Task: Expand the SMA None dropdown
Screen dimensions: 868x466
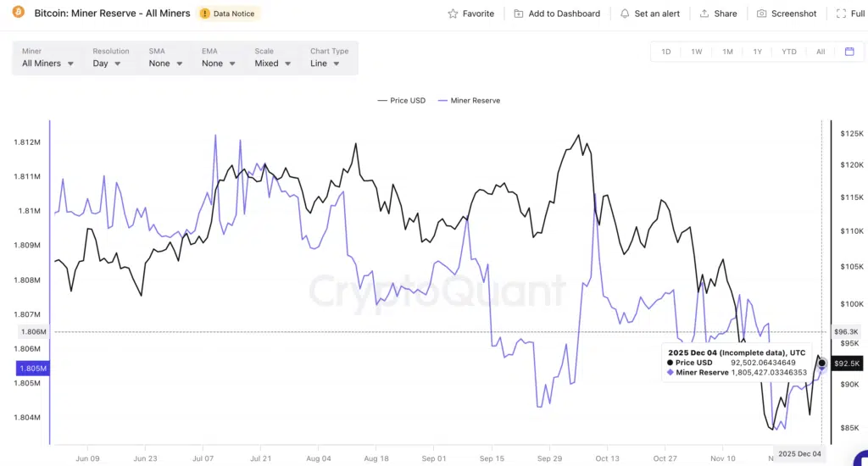Action: [x=165, y=64]
